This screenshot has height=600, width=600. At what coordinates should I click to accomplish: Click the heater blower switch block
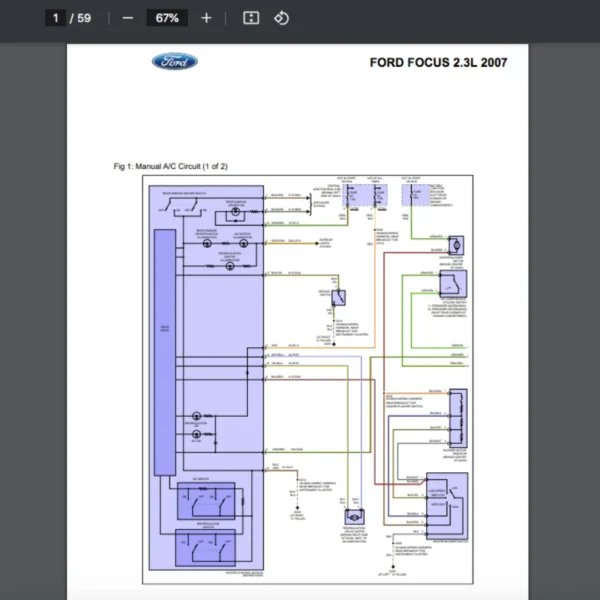point(447,506)
